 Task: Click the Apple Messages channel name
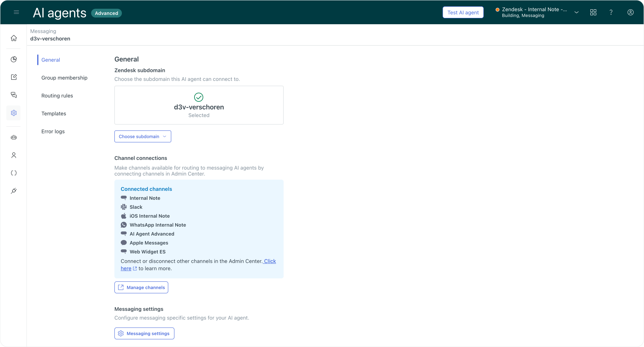coord(149,243)
